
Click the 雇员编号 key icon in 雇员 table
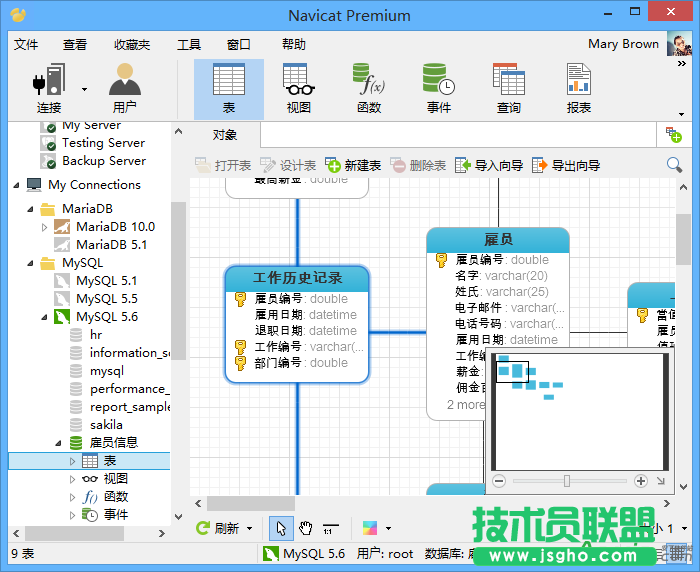pos(441,260)
